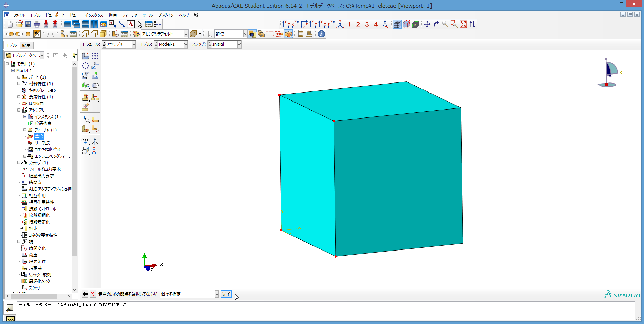The width and height of the screenshot is (644, 324).
Task: Expand the パート (1) tree node
Action: coord(19,77)
